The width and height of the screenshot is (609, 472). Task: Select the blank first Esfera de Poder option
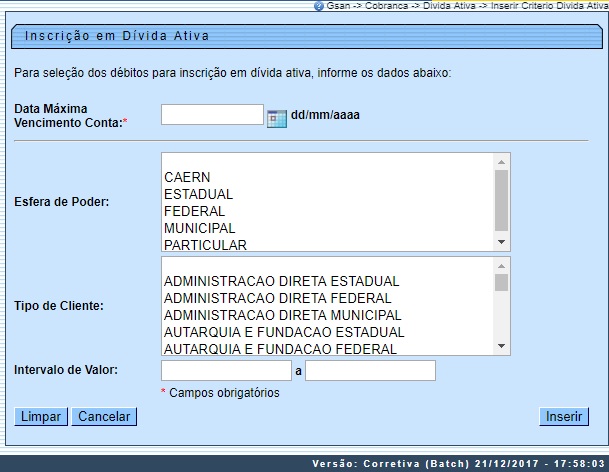click(x=328, y=161)
